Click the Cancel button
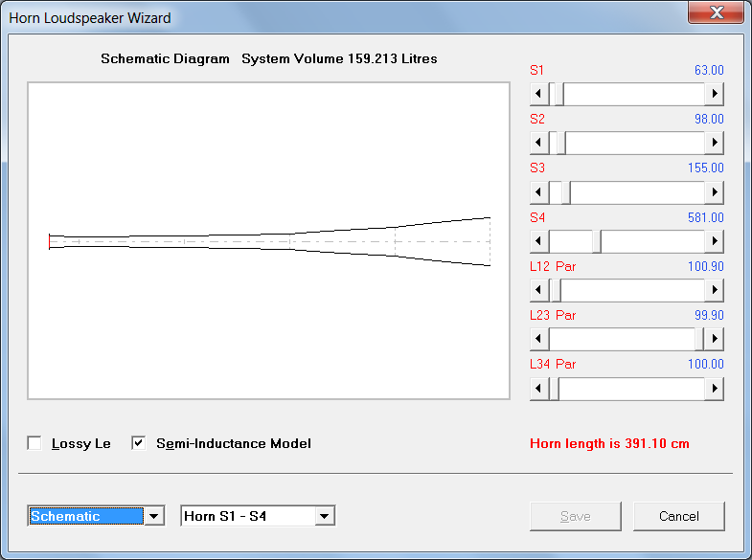This screenshot has height=560, width=752. [678, 516]
